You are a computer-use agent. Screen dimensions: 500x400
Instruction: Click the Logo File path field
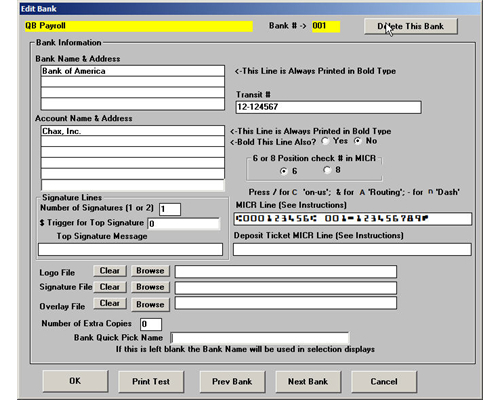coord(286,272)
